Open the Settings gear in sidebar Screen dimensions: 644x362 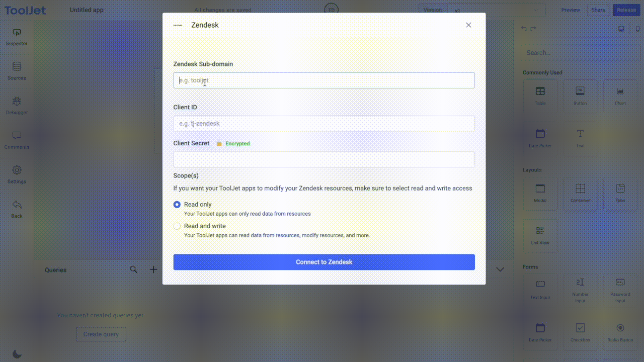[x=17, y=171]
